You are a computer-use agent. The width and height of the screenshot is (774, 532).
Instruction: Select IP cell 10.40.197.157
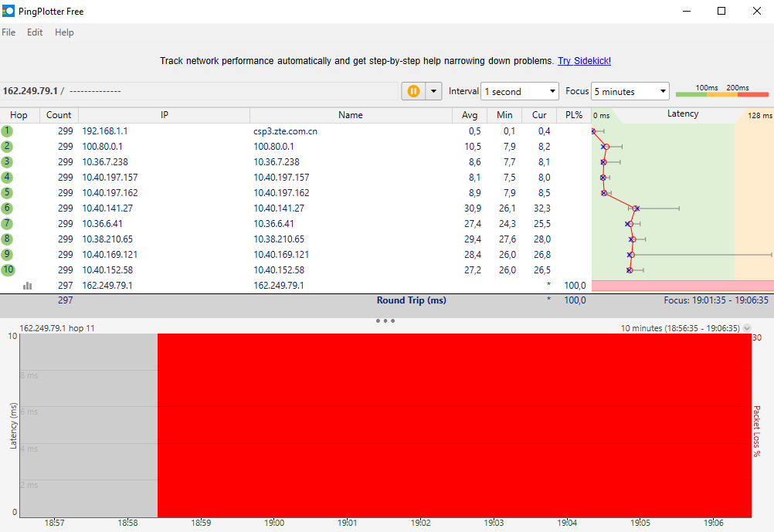(x=110, y=177)
